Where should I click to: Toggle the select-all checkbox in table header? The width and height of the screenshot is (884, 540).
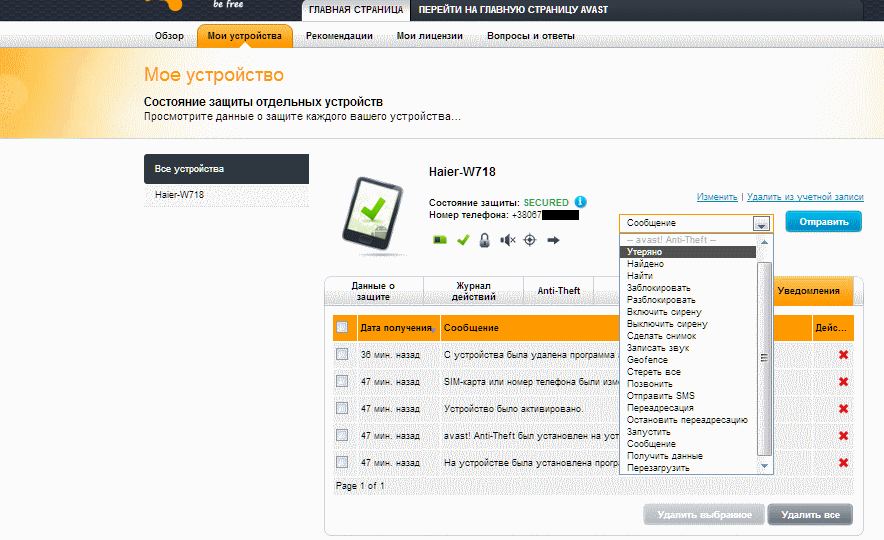[342, 327]
